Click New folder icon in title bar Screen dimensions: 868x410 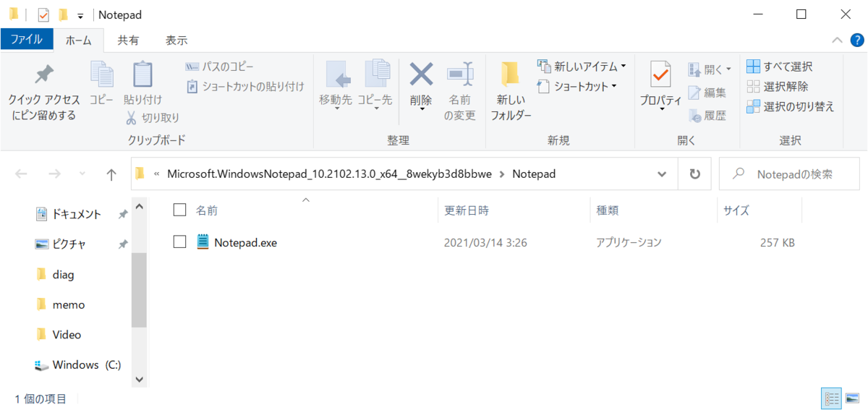click(64, 14)
